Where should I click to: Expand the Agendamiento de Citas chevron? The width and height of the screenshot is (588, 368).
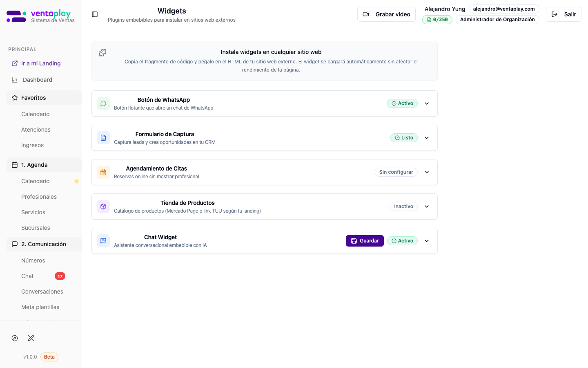click(427, 172)
